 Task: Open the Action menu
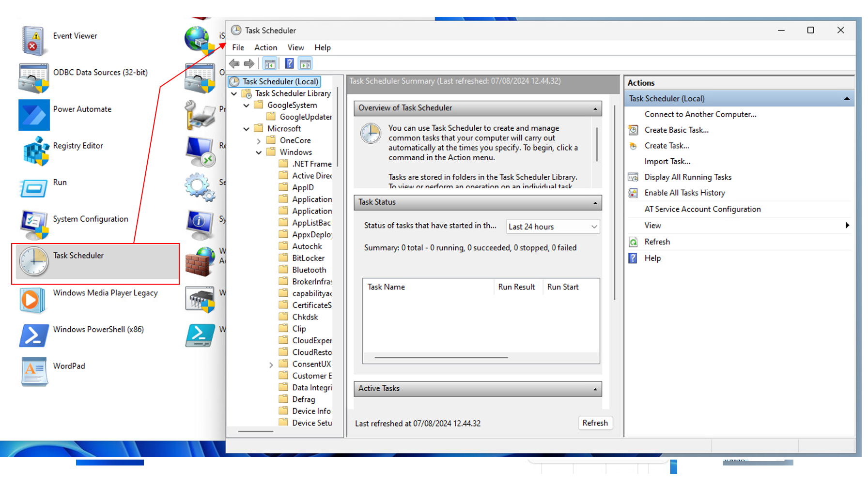[x=265, y=47]
